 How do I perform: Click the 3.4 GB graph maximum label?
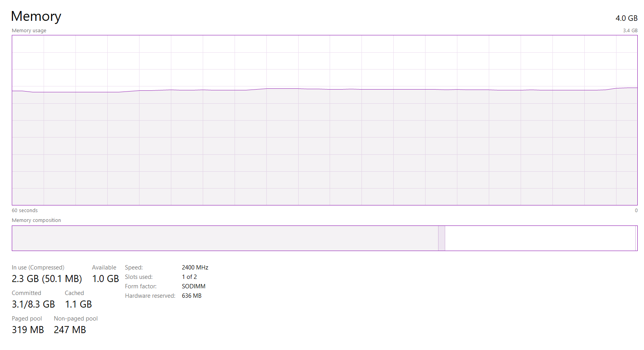point(630,31)
